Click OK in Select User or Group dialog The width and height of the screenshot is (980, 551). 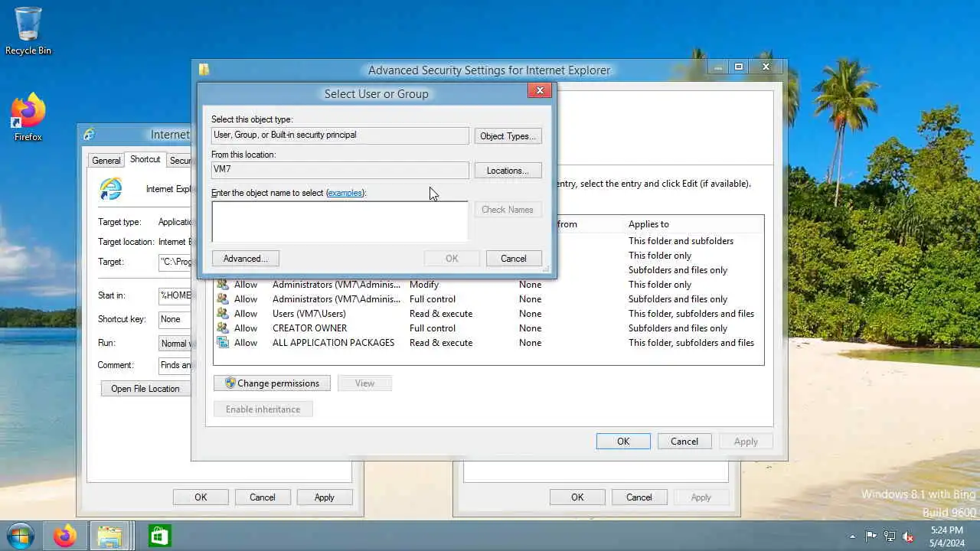point(452,259)
